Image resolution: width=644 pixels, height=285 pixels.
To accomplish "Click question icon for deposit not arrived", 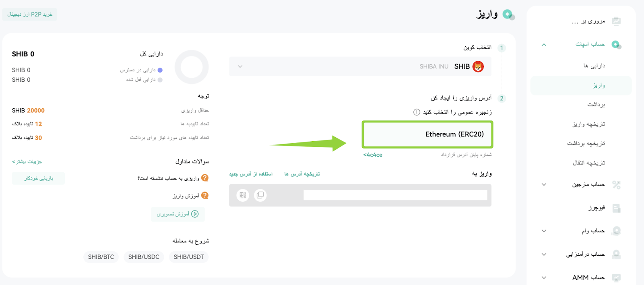I will tap(205, 178).
